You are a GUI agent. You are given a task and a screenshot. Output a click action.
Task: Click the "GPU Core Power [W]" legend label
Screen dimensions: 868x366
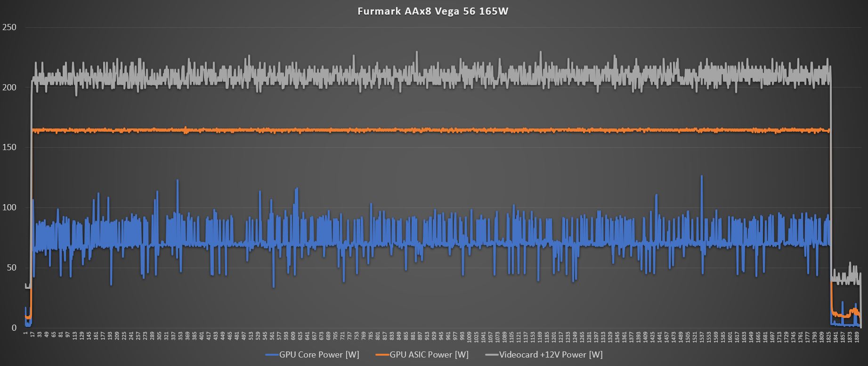tap(319, 355)
